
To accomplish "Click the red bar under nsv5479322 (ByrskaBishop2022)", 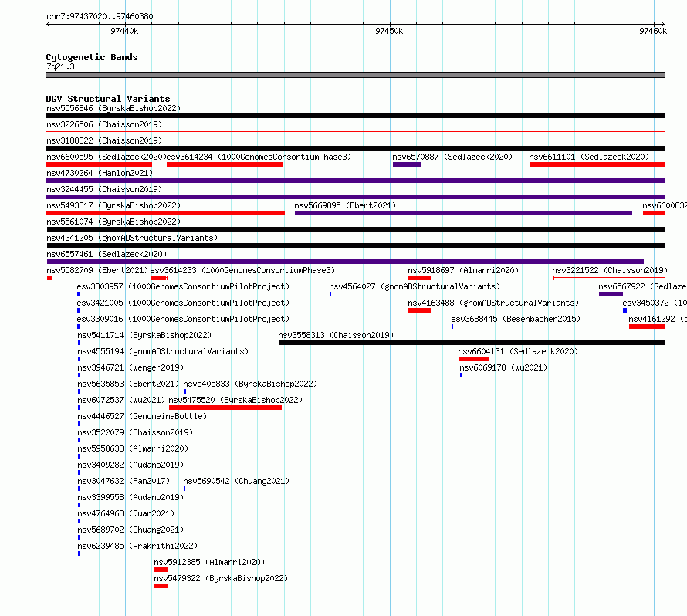I will 161,586.
